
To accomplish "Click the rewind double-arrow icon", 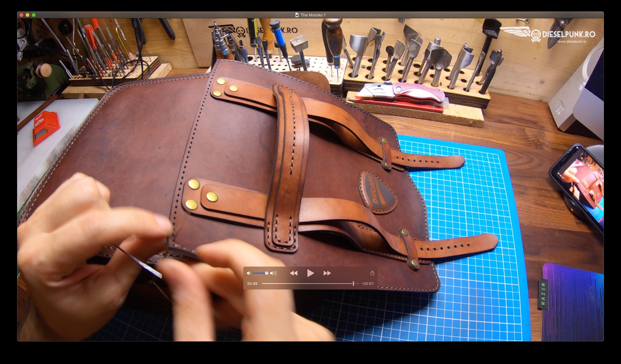I will [294, 273].
